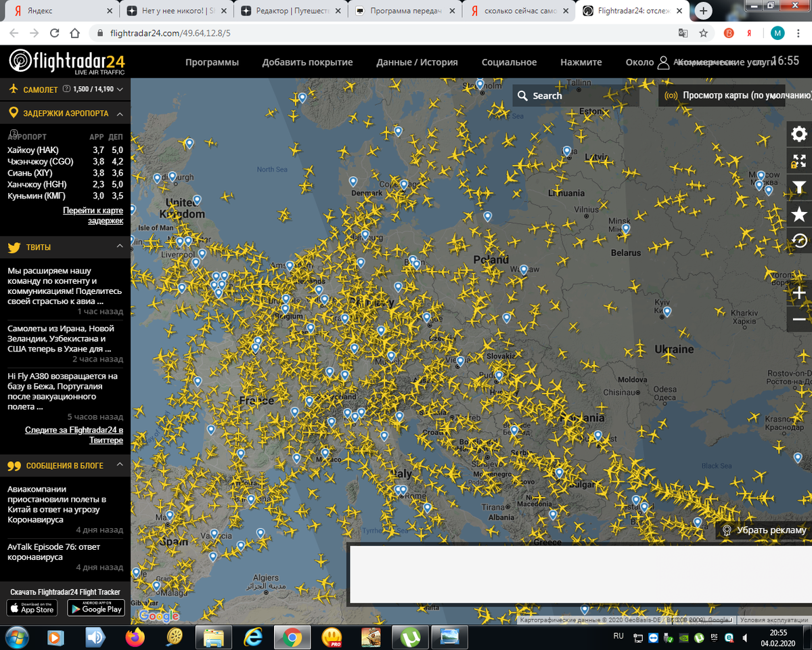The height and width of the screenshot is (650, 812).
Task: Open playback history clock icon
Action: click(x=799, y=241)
